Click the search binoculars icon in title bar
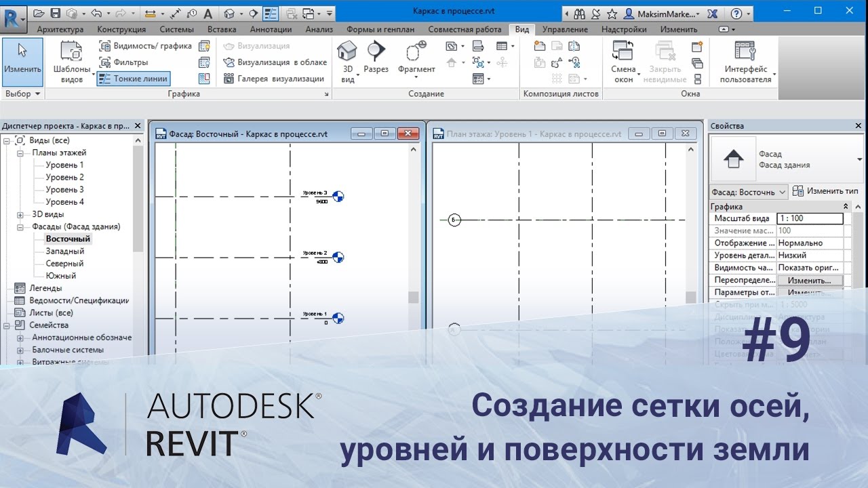 [579, 14]
